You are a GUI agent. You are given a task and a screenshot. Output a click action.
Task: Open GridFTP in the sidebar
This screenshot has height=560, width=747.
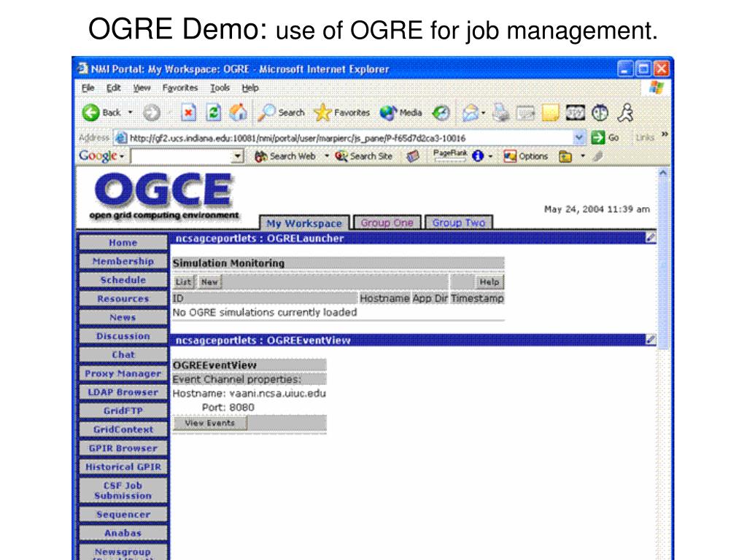click(x=123, y=411)
